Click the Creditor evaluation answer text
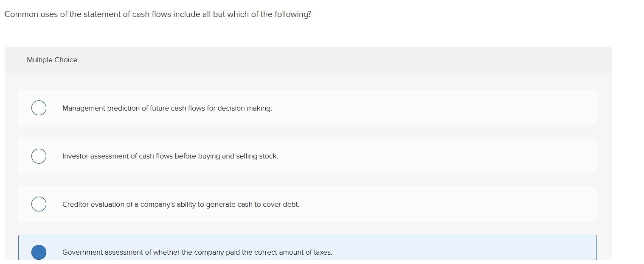 click(181, 204)
